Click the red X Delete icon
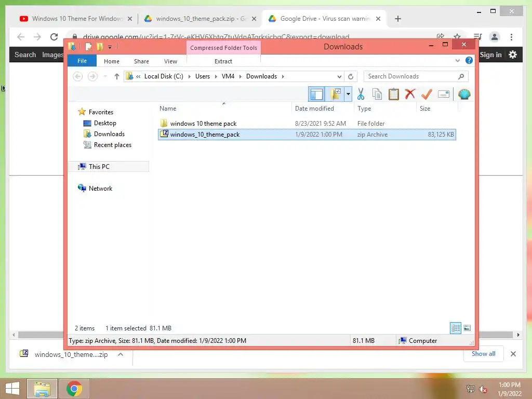Image resolution: width=532 pixels, height=399 pixels. [410, 94]
